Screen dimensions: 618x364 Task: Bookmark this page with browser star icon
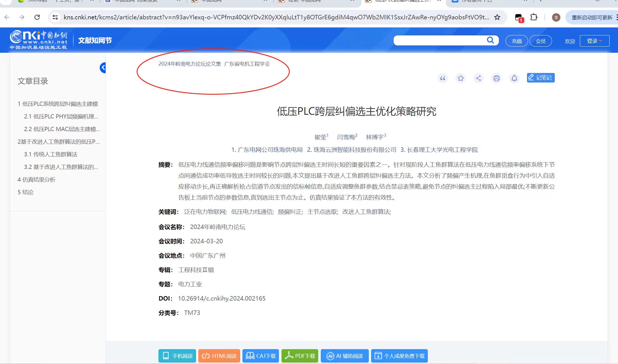[497, 17]
